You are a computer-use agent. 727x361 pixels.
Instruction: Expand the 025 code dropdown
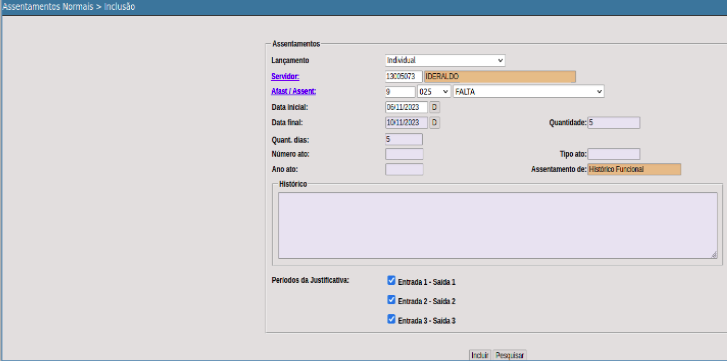click(x=434, y=92)
